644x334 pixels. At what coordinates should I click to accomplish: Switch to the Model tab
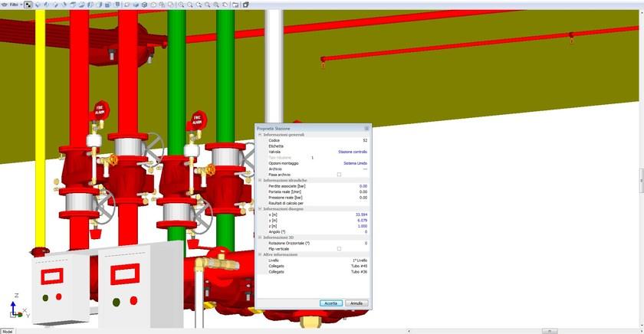pos(8,331)
